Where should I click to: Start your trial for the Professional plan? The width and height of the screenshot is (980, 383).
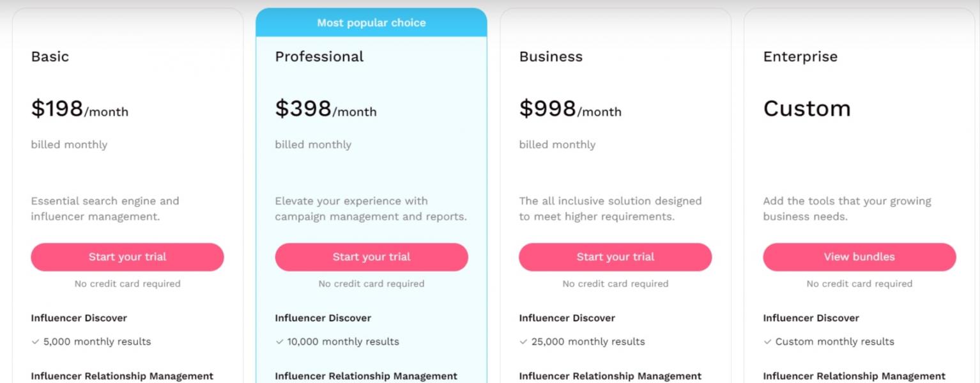(x=371, y=257)
